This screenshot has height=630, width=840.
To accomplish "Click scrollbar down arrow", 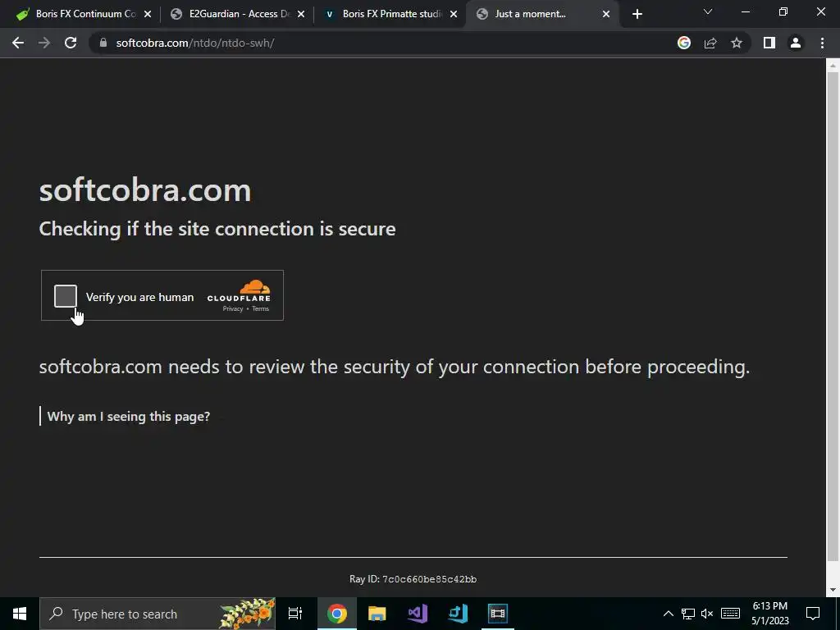I will click(x=833, y=590).
